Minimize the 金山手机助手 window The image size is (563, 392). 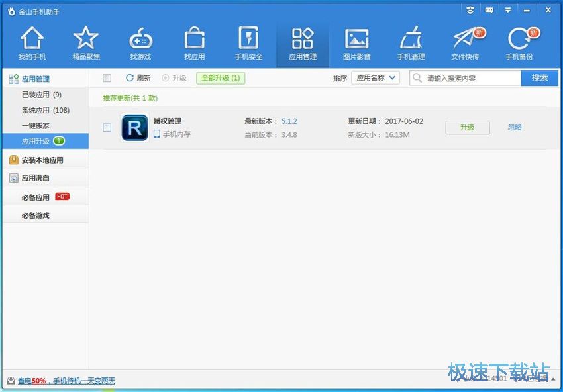click(527, 11)
